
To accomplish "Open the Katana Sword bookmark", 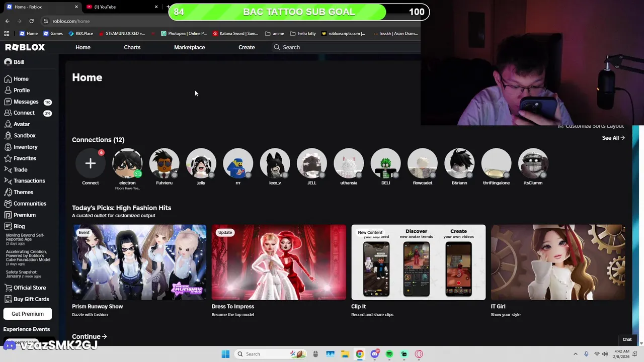I will 235,34.
